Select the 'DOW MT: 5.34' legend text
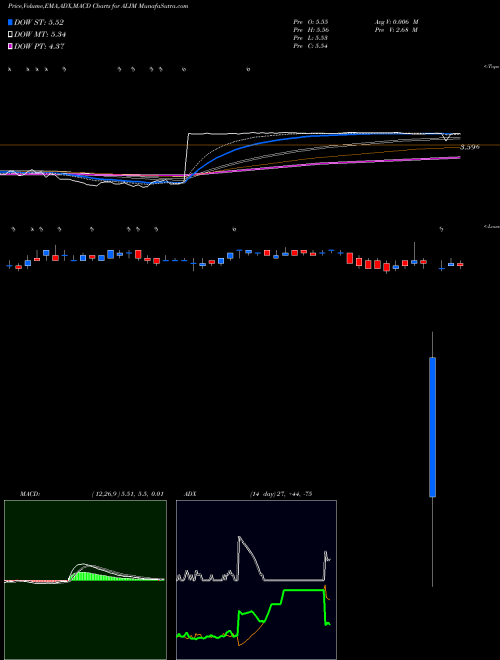 [x=40, y=34]
